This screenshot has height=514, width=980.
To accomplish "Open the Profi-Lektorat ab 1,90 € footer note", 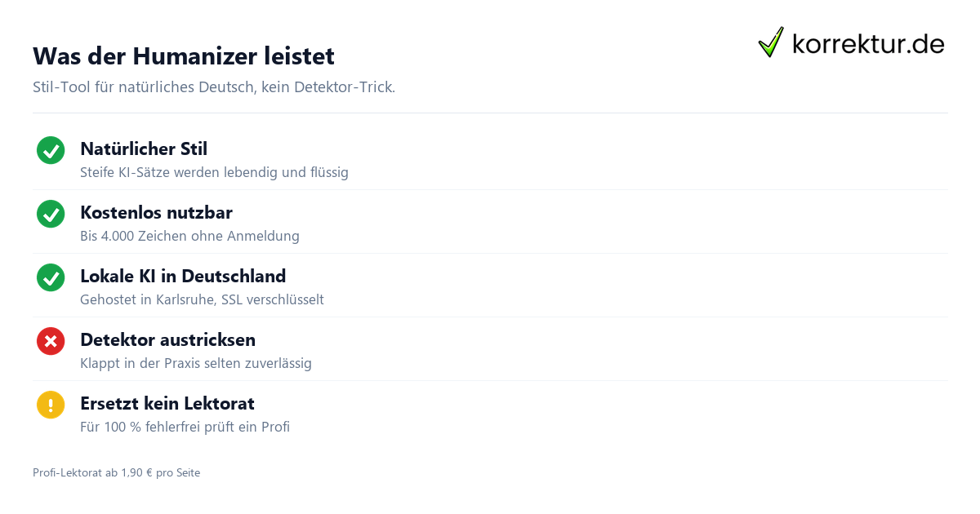I will (116, 472).
